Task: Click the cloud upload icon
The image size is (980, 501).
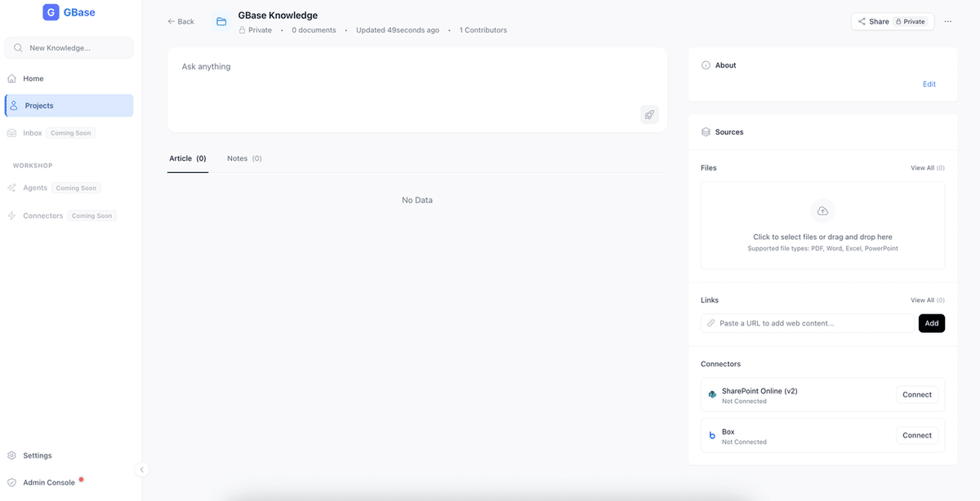Action: [822, 211]
